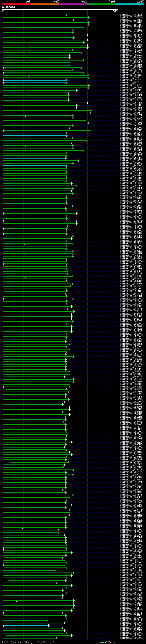Click the red 20% identity color segment

[16, 4]
